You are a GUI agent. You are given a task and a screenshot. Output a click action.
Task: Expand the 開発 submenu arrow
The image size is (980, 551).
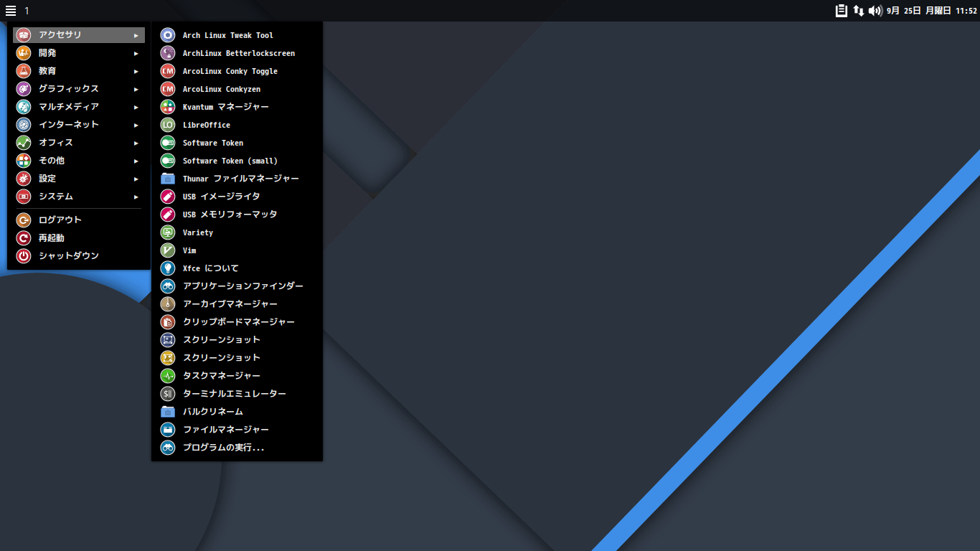click(x=136, y=53)
